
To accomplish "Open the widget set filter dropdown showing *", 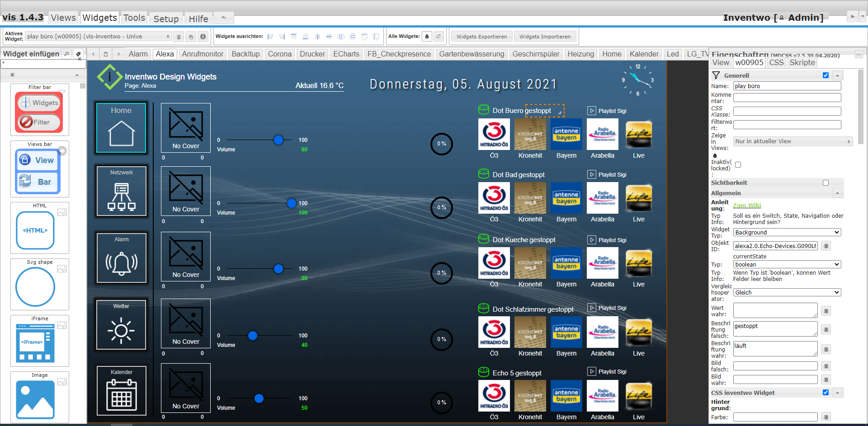I will [44, 75].
